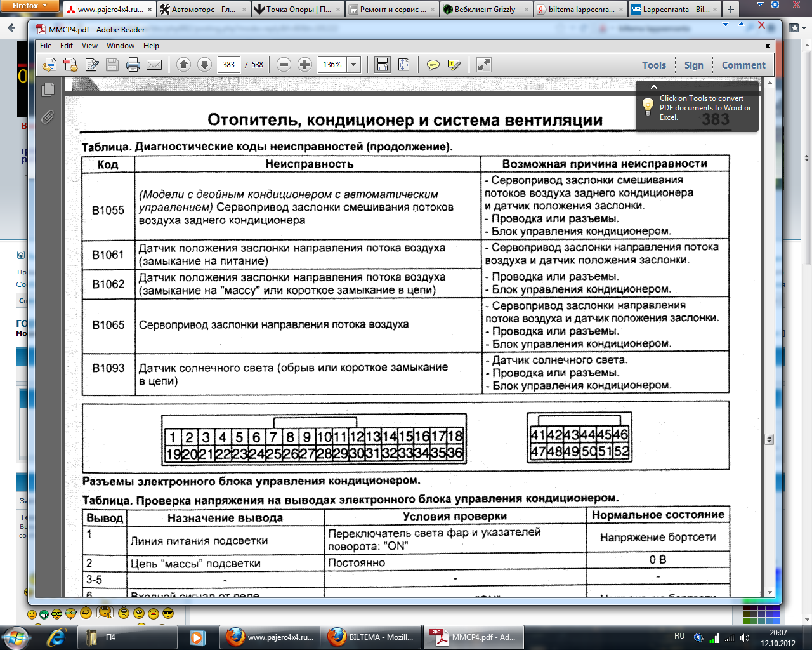The image size is (812, 650).
Task: Add a sticky note comment
Action: (x=433, y=65)
